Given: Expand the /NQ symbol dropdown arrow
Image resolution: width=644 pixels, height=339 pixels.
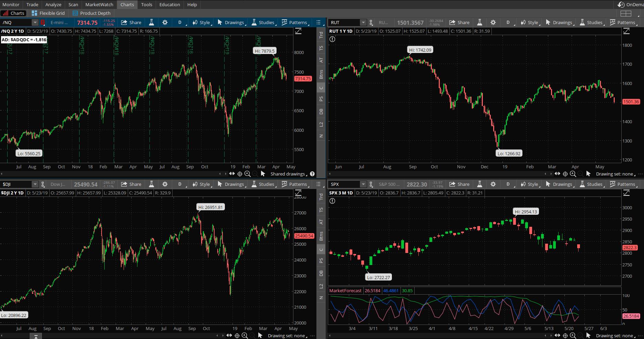Looking at the screenshot, I should point(35,22).
